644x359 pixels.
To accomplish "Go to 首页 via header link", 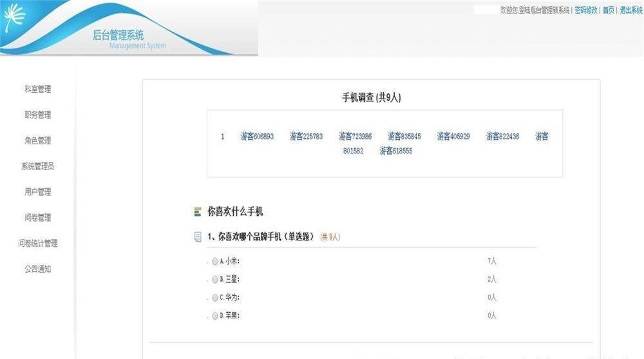I will [x=609, y=10].
